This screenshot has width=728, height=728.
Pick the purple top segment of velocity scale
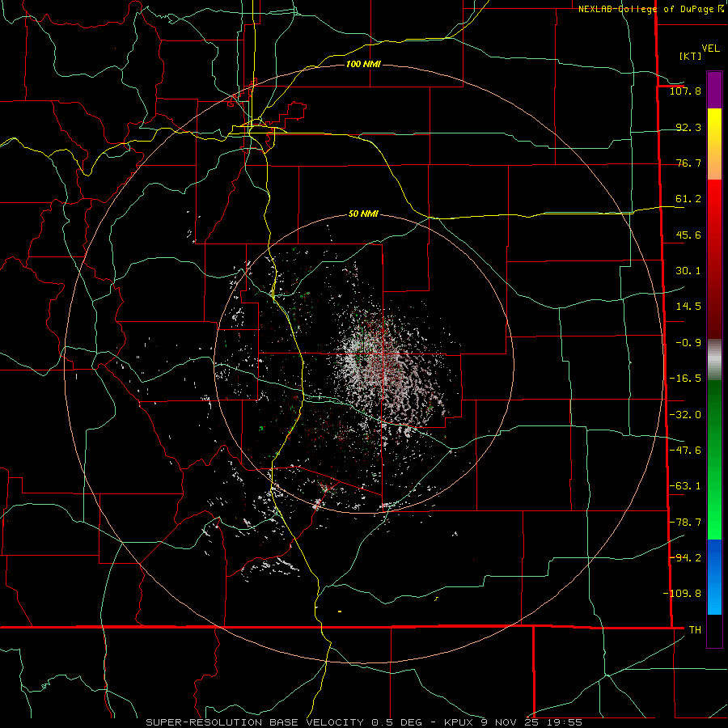coord(714,90)
